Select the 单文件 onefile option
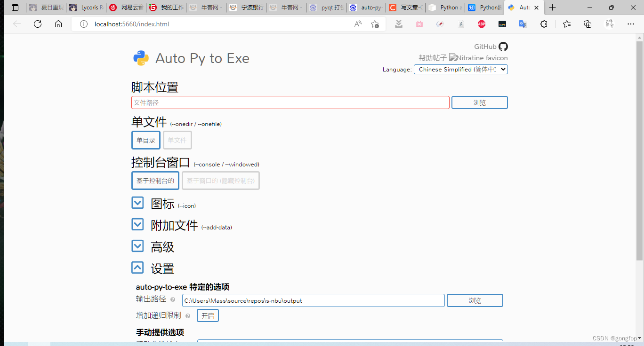This screenshot has width=644, height=346. pyautogui.click(x=177, y=140)
